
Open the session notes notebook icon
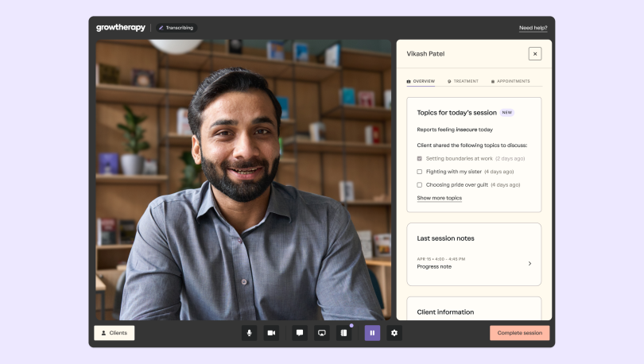[x=344, y=333]
